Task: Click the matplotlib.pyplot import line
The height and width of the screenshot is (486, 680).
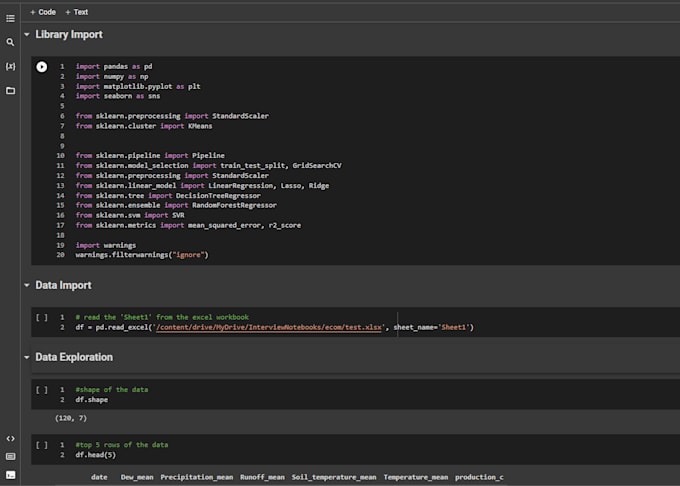Action: tap(138, 86)
